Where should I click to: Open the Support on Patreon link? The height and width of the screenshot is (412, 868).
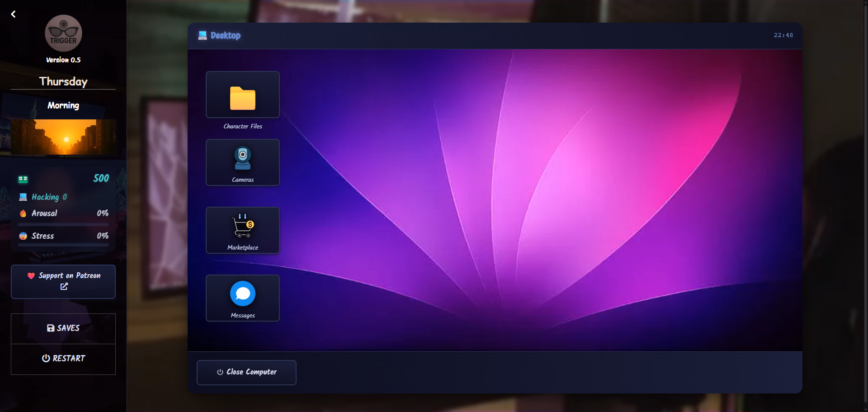pos(63,281)
